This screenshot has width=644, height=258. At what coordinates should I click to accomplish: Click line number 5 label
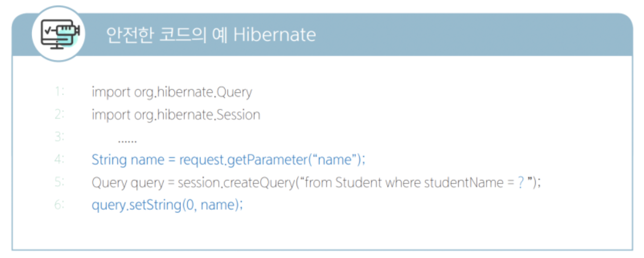pos(59,182)
